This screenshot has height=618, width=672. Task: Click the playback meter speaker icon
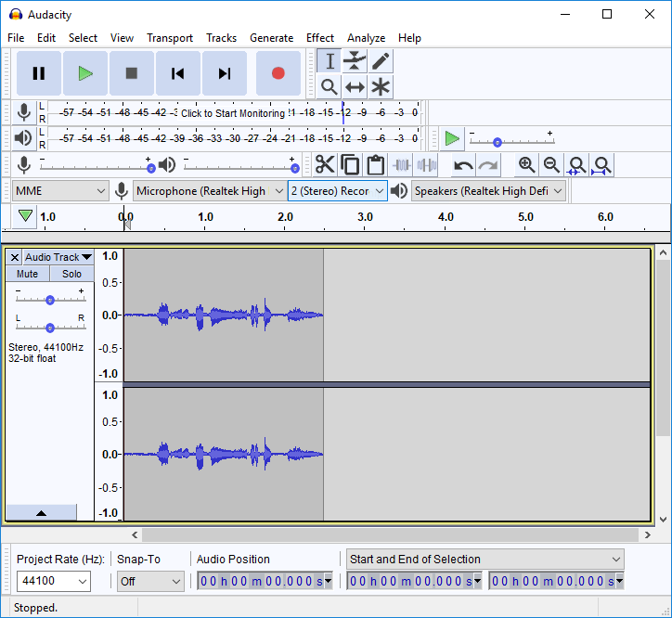tap(24, 138)
